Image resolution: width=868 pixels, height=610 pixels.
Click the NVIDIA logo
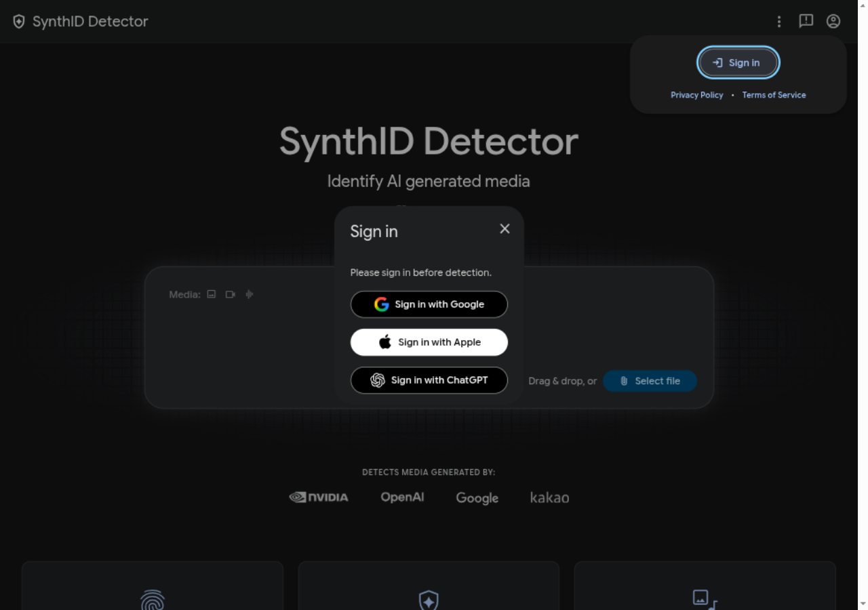[319, 497]
